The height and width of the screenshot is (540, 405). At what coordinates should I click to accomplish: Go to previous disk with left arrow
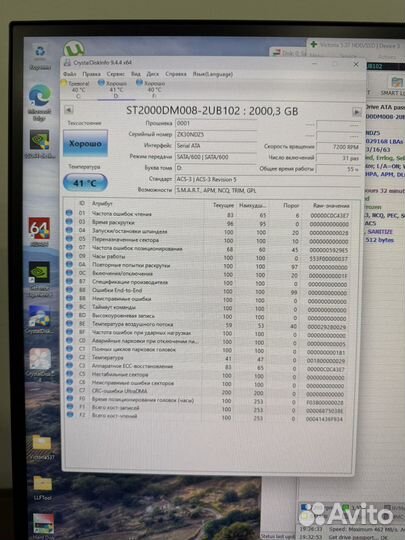[69, 110]
